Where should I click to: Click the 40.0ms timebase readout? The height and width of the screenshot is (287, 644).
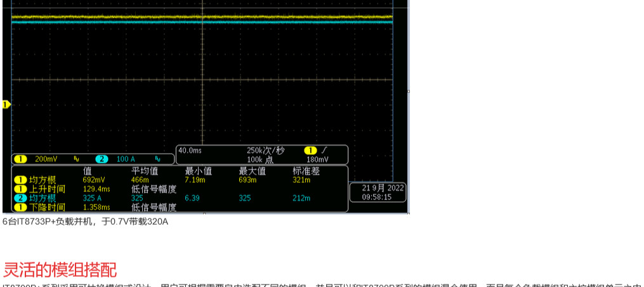coord(189,150)
